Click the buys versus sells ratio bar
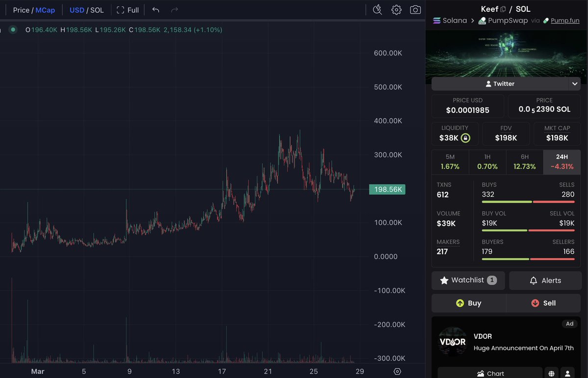This screenshot has height=378, width=588. pyautogui.click(x=527, y=202)
